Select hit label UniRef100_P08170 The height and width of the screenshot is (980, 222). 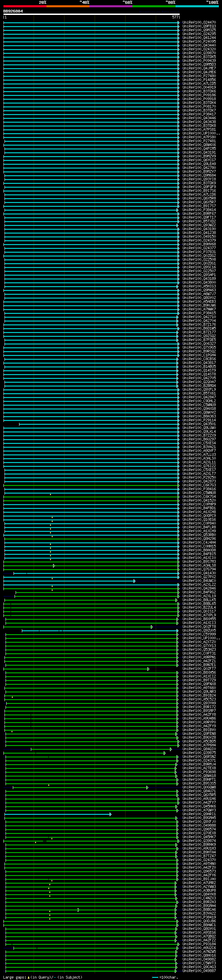click(x=199, y=107)
